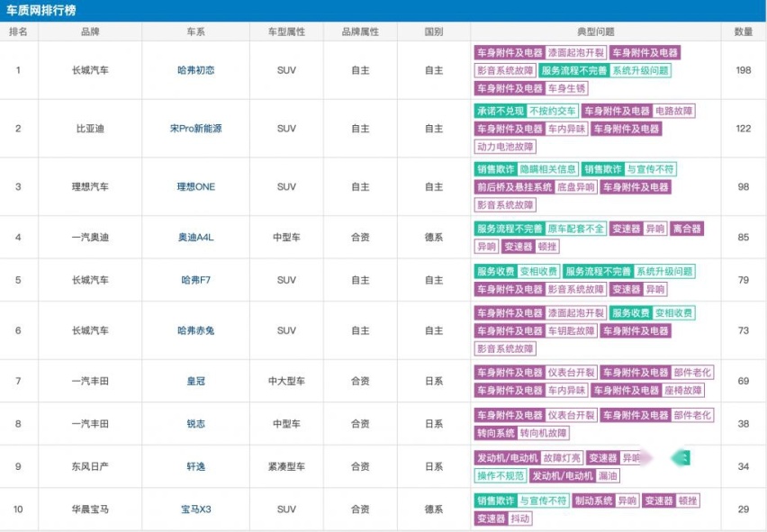The width and height of the screenshot is (767, 532).
Task: Select the 底盘异响 issue tag
Action: click(576, 187)
